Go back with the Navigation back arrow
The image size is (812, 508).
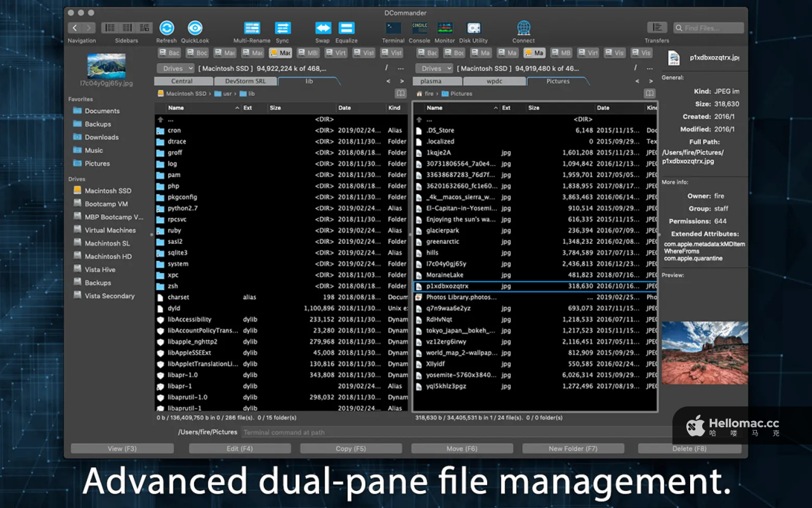click(x=75, y=28)
